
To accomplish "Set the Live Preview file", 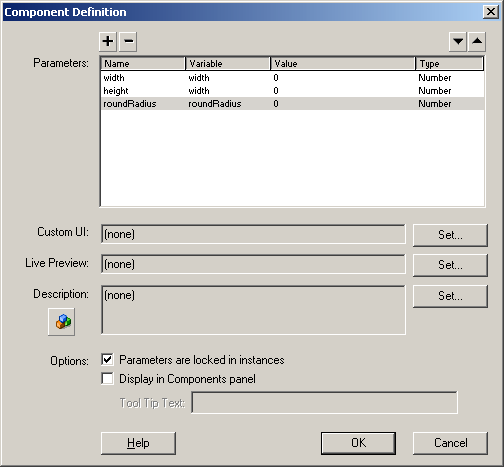I will click(x=450, y=265).
